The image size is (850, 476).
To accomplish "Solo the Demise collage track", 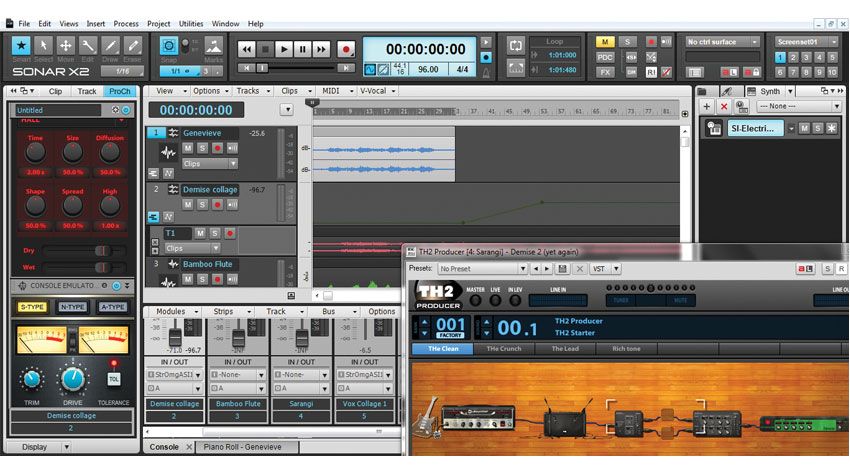I will coord(202,204).
